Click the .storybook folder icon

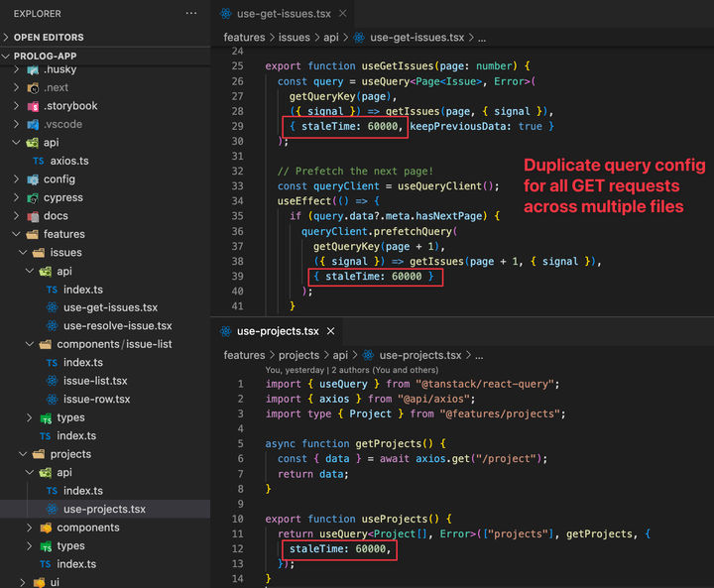tap(33, 106)
